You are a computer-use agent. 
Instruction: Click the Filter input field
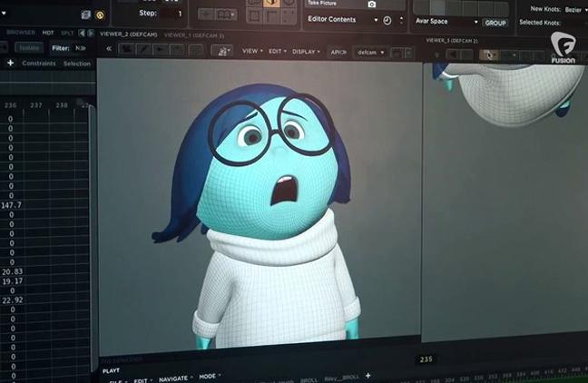click(80, 48)
